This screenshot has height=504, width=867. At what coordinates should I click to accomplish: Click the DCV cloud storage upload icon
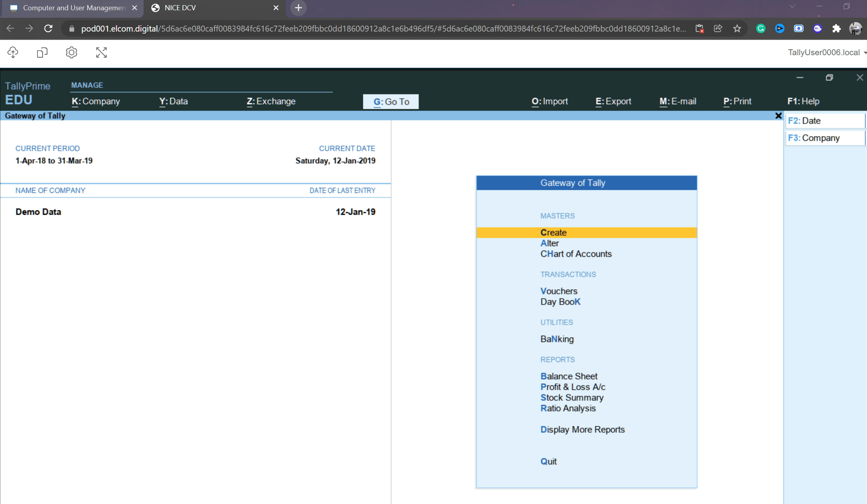click(13, 52)
